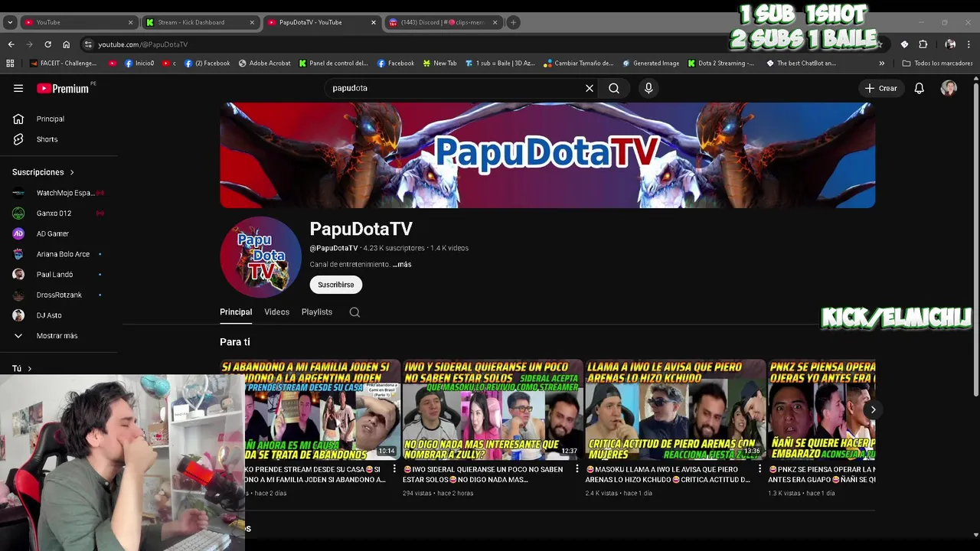The image size is (980, 551).
Task: Open options menu for the first video
Action: click(394, 469)
